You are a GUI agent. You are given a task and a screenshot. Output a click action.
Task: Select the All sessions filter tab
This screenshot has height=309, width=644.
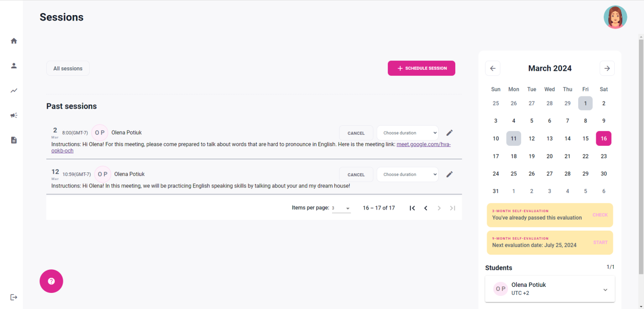point(68,68)
